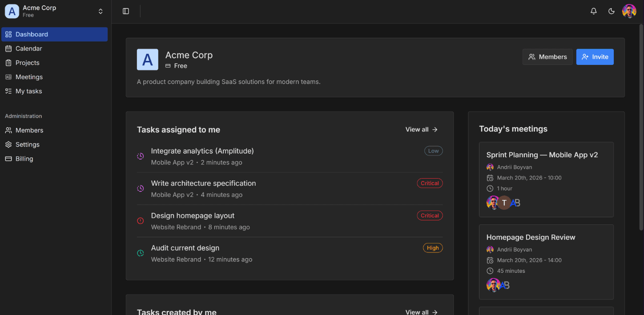Viewport: 644px width, 315px height.
Task: Open the 'Sprint Planning — Mobile App v2' meeting card
Action: (546, 179)
